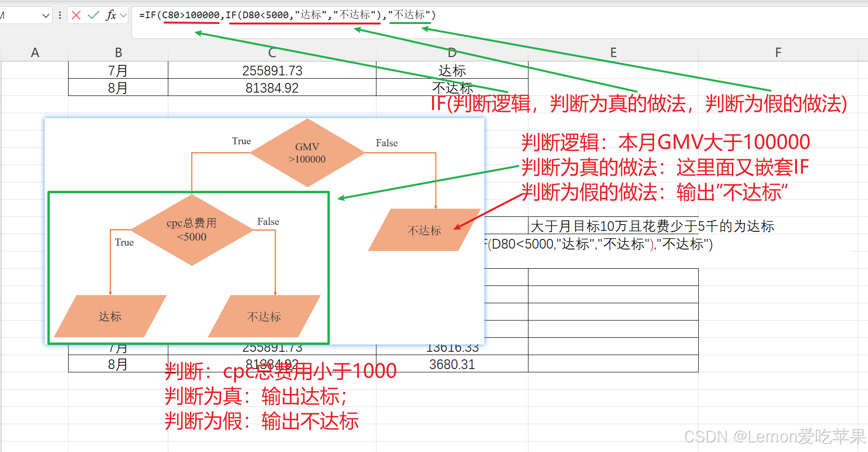Screen dimensions: 868x452
Task: Click the 8月 cell in top table
Action: point(118,87)
